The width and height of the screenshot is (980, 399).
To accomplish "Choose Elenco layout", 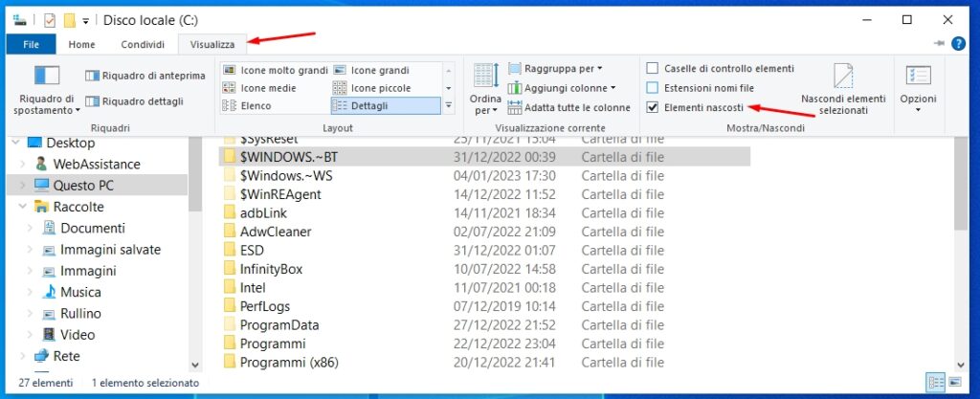I will click(248, 105).
